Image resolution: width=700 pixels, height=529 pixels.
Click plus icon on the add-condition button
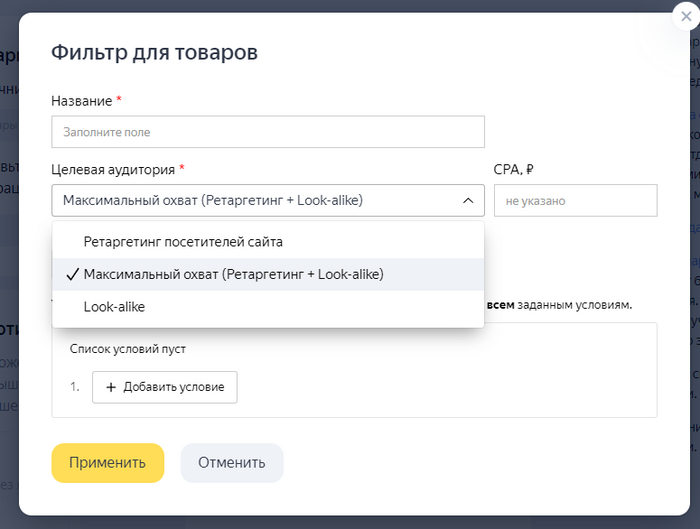(111, 387)
